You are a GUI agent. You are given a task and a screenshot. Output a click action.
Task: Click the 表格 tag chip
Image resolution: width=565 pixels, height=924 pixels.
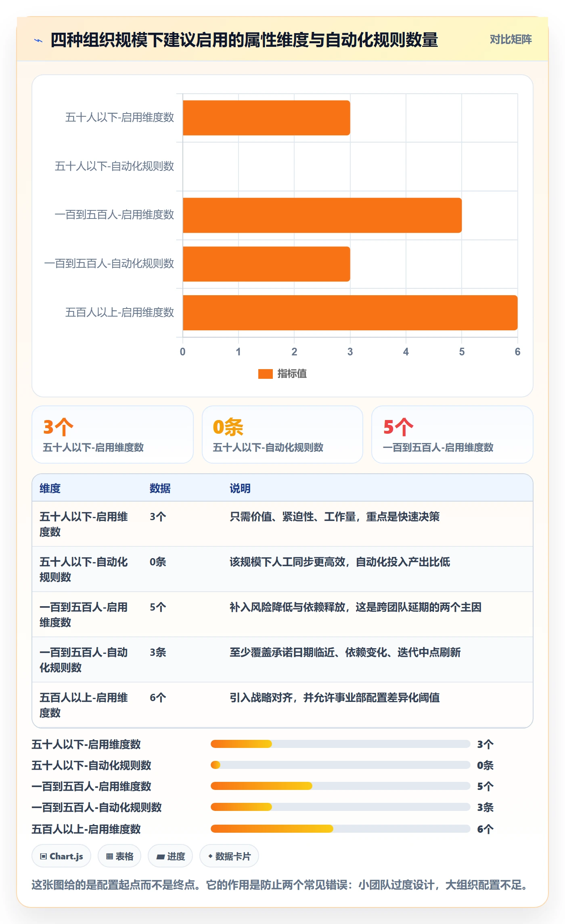(x=119, y=856)
